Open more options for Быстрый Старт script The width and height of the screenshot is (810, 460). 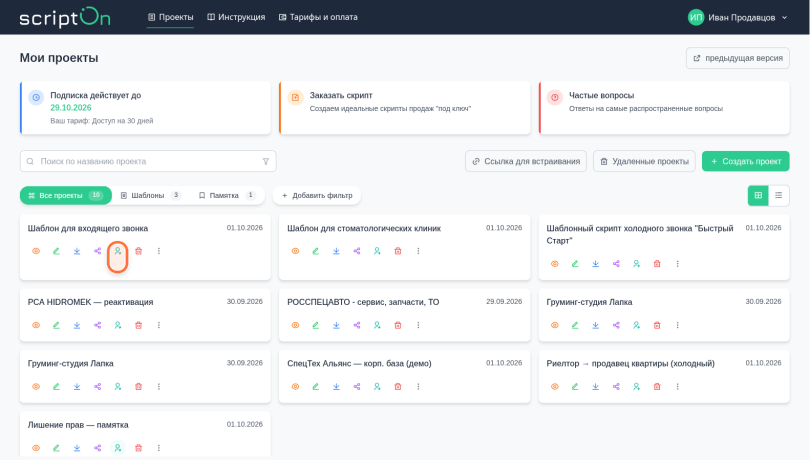(x=677, y=264)
